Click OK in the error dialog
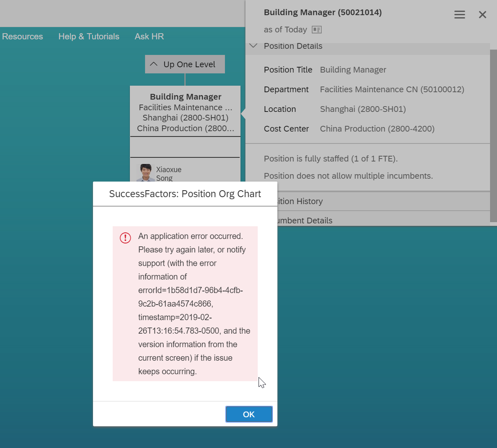The height and width of the screenshot is (448, 497). click(249, 414)
